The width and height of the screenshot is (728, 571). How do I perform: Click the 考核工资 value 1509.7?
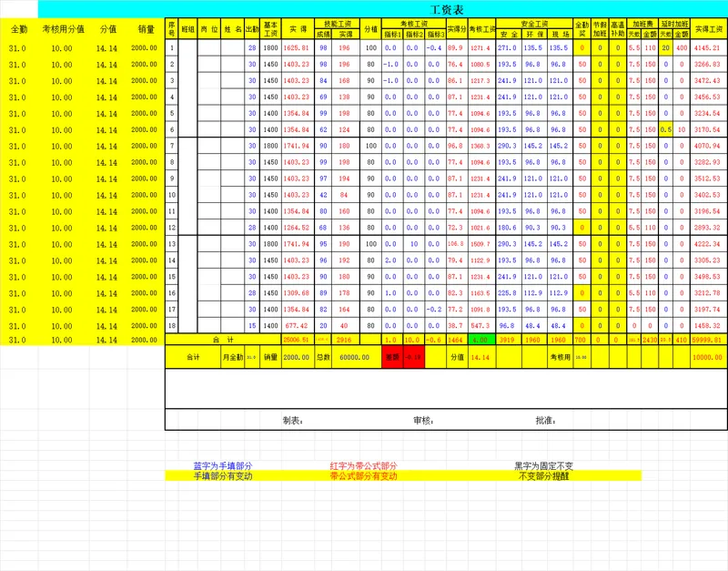(481, 244)
